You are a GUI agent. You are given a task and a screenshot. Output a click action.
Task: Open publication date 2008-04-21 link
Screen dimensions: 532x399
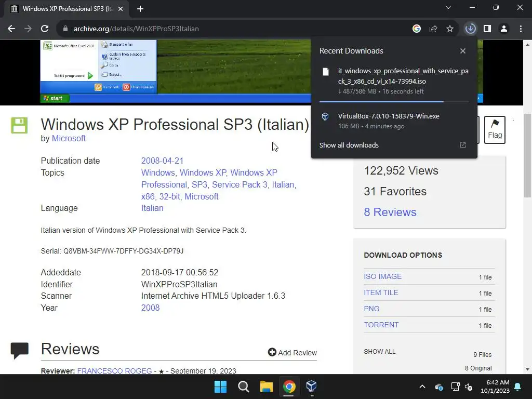(162, 161)
